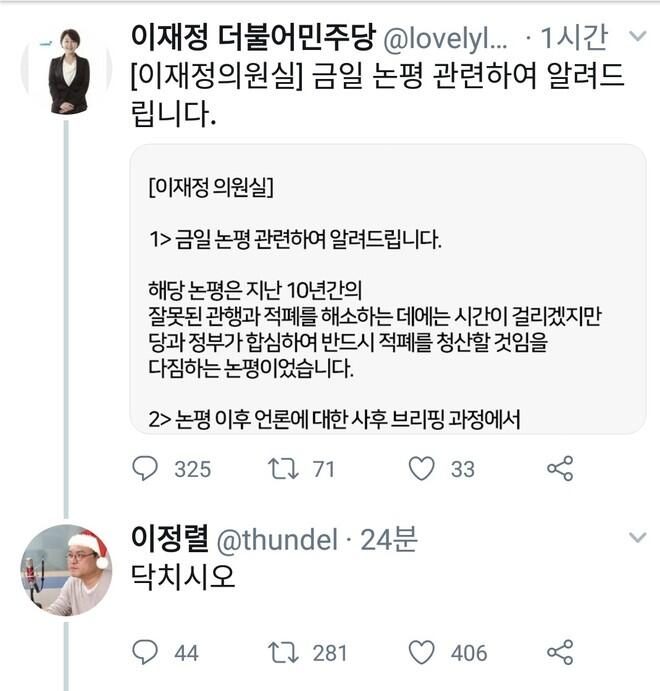The width and height of the screenshot is (660, 691).
Task: Like 이정렬's 닥치시오 tweet
Action: [x=423, y=653]
